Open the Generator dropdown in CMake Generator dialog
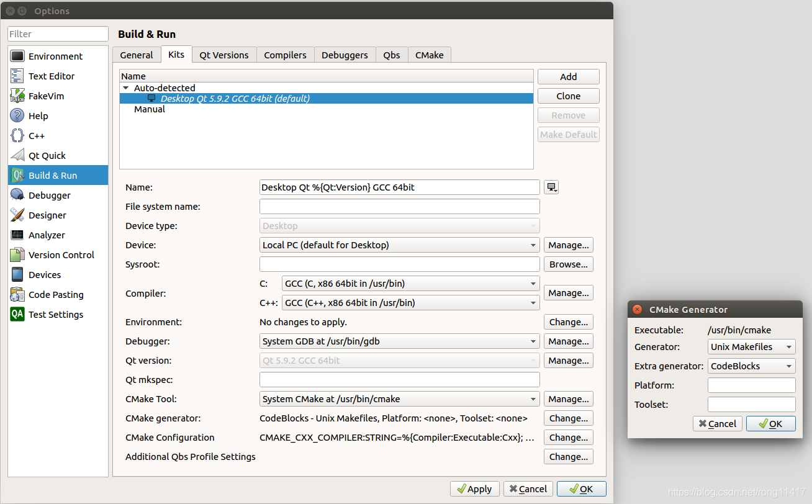The height and width of the screenshot is (504, 812). 751,346
